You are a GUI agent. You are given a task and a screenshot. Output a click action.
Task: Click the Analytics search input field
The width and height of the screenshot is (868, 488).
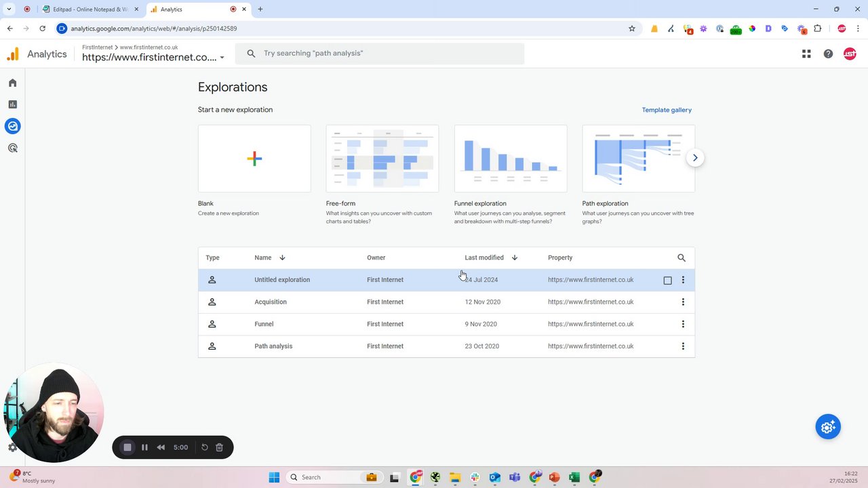click(380, 54)
